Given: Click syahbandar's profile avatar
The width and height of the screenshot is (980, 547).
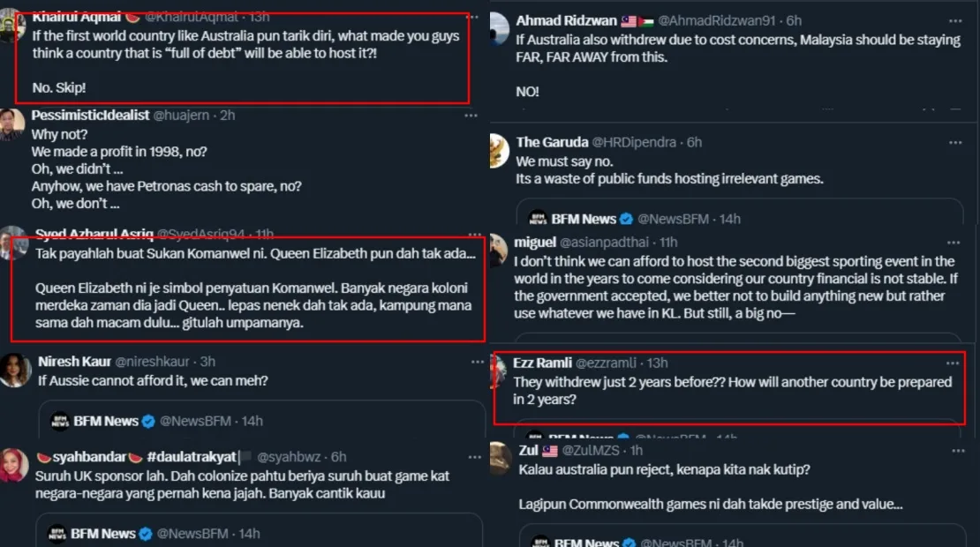Looking at the screenshot, I should [14, 465].
